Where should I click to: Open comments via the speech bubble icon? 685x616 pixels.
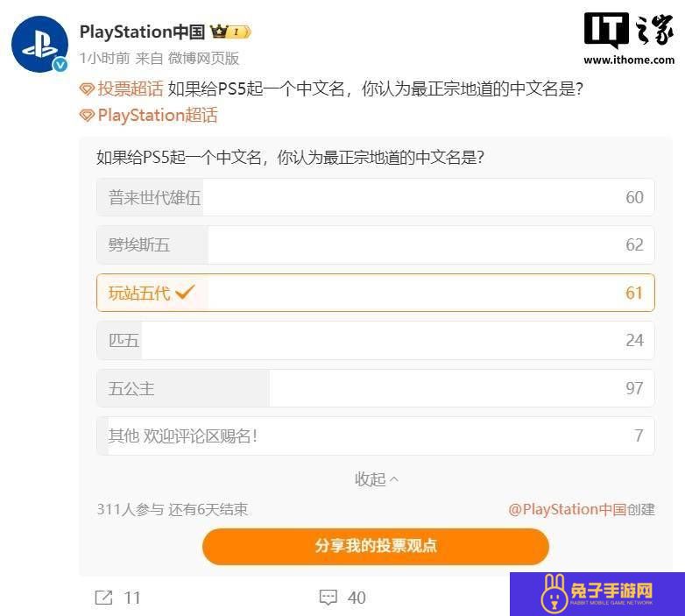[328, 598]
